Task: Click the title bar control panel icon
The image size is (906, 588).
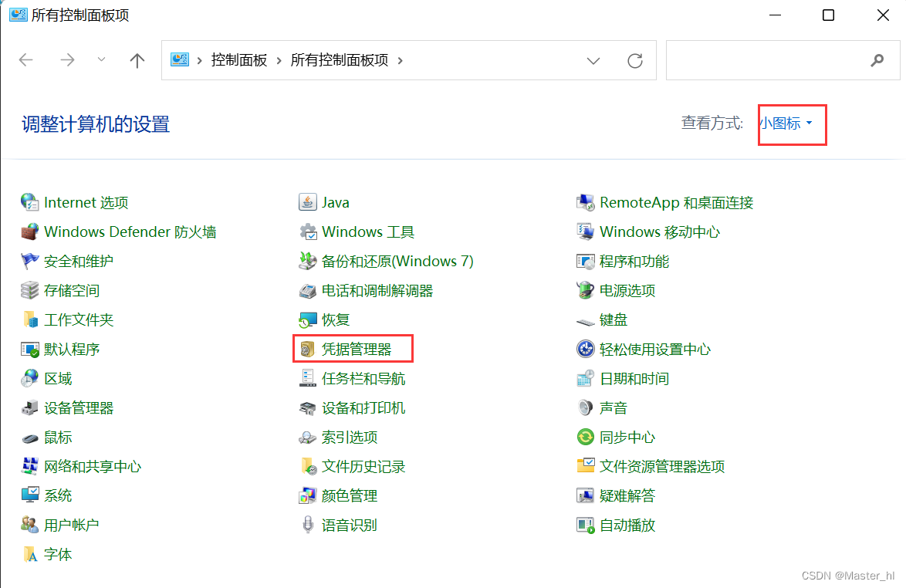Action: (18, 15)
